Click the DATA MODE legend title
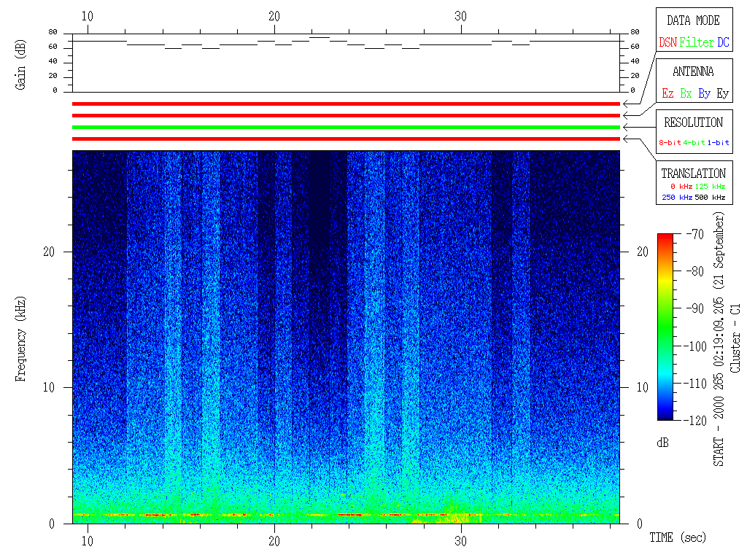 693,20
